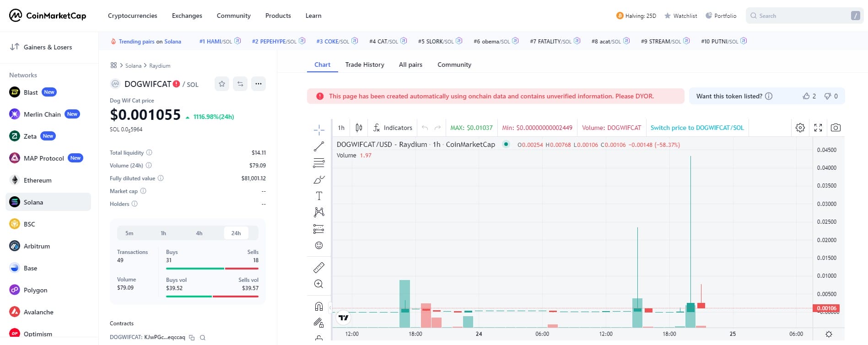Open the Indicators menu
Image resolution: width=868 pixels, height=345 pixels.
pyautogui.click(x=393, y=128)
